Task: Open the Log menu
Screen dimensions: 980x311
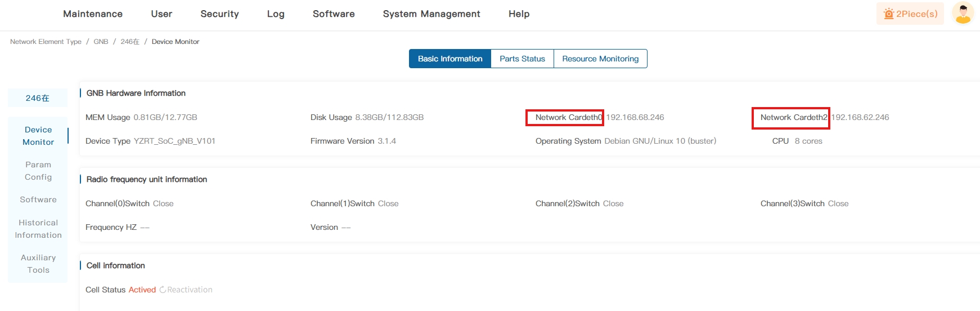Action: tap(276, 14)
